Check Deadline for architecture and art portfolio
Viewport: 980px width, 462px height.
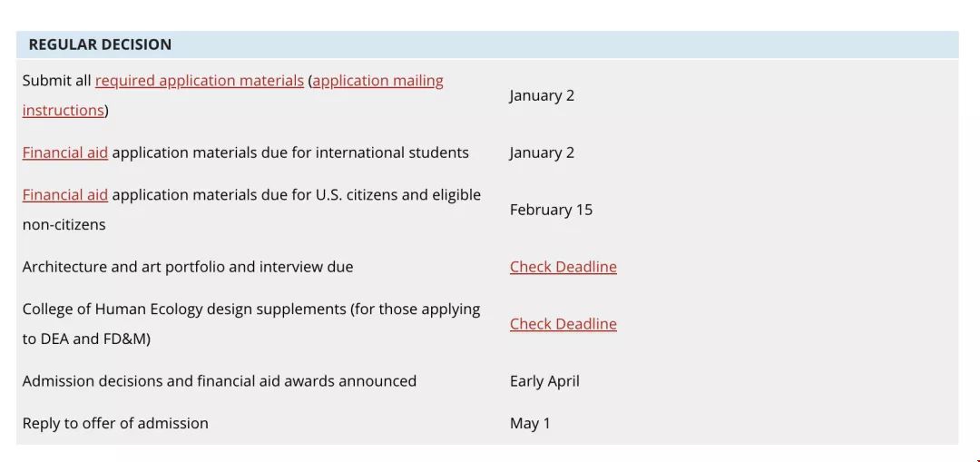[563, 267]
